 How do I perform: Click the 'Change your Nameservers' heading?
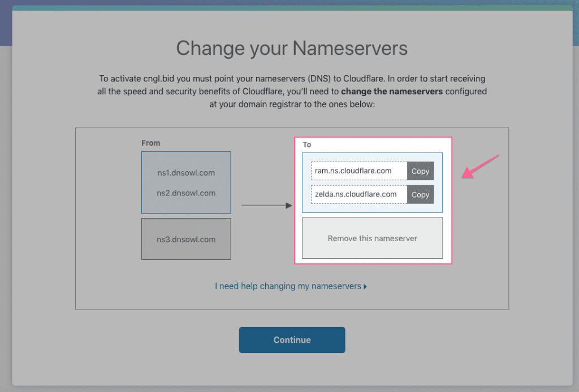click(292, 49)
